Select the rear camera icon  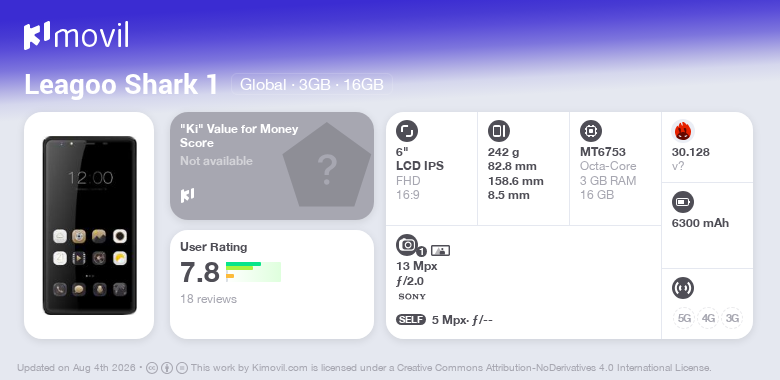pos(407,245)
